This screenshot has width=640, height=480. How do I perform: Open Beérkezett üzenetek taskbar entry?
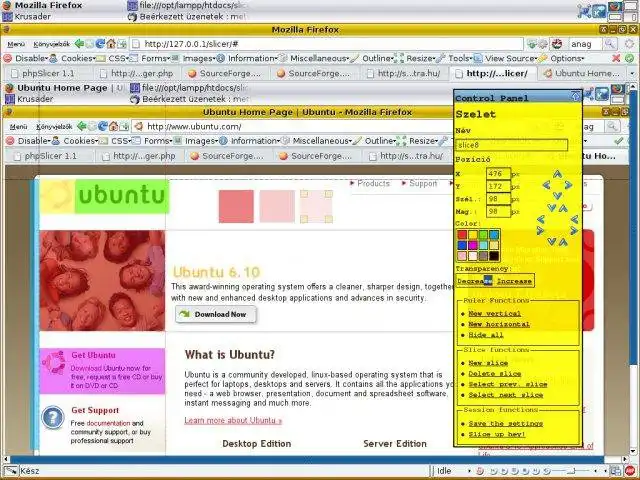187,17
